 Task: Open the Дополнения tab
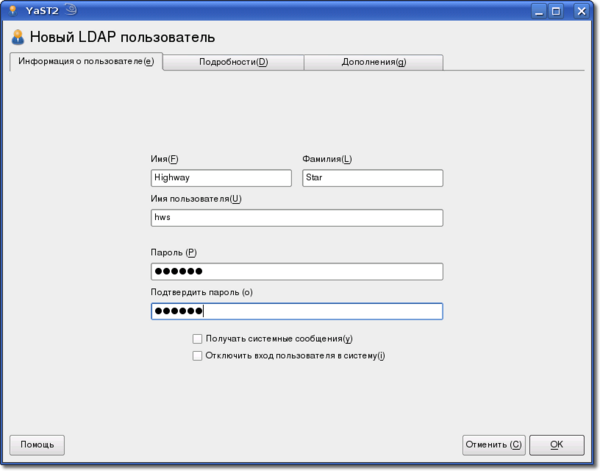[373, 62]
